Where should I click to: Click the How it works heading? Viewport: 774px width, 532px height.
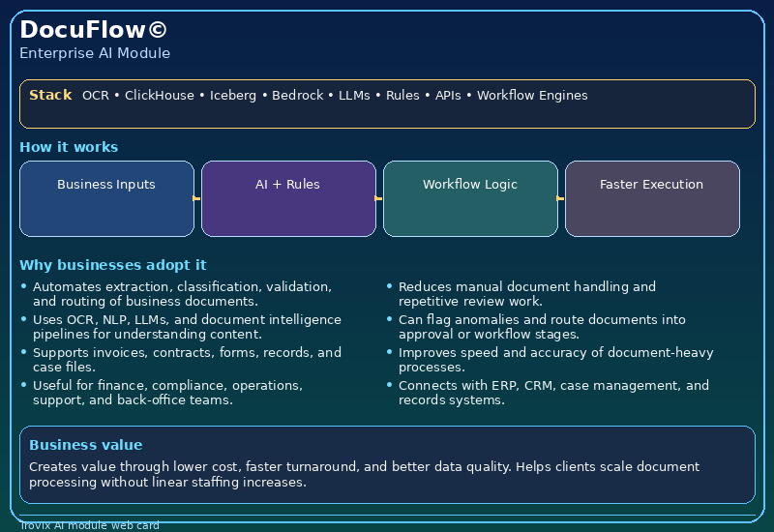coord(69,147)
